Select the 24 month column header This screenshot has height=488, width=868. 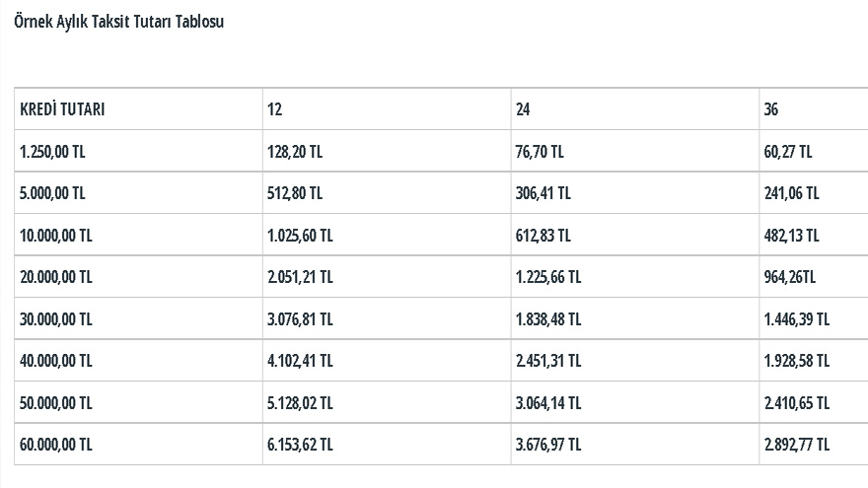pyautogui.click(x=635, y=109)
